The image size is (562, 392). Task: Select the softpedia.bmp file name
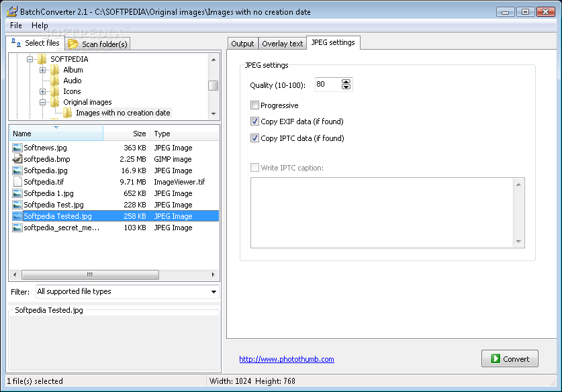tap(47, 159)
